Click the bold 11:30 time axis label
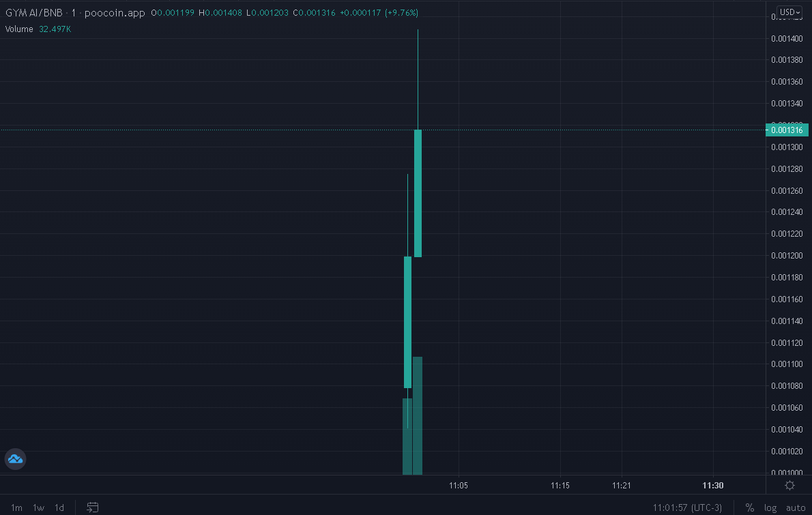 tap(712, 486)
